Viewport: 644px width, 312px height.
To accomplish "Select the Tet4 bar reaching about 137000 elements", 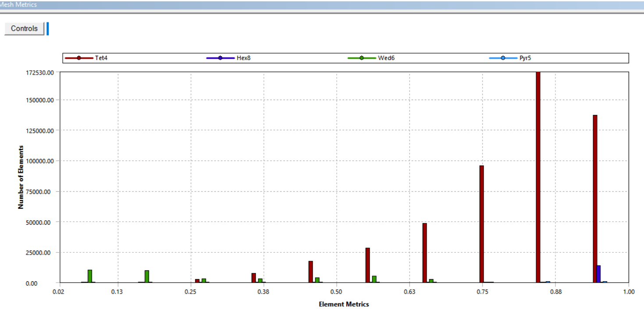I will coord(595,199).
